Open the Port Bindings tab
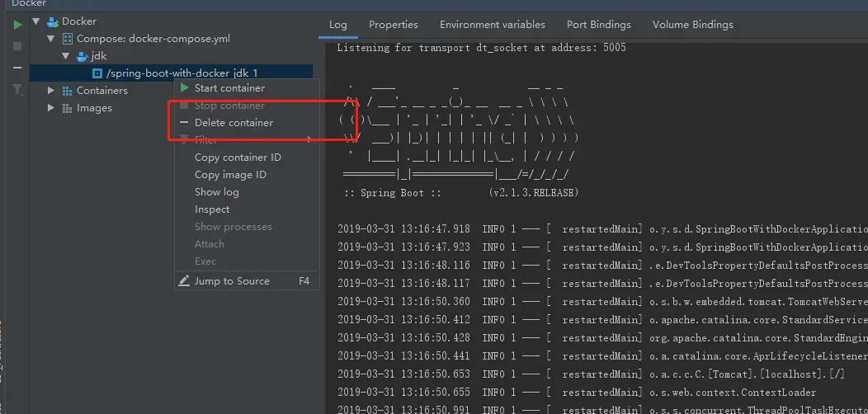Screen dimensions: 868x414 (598, 25)
